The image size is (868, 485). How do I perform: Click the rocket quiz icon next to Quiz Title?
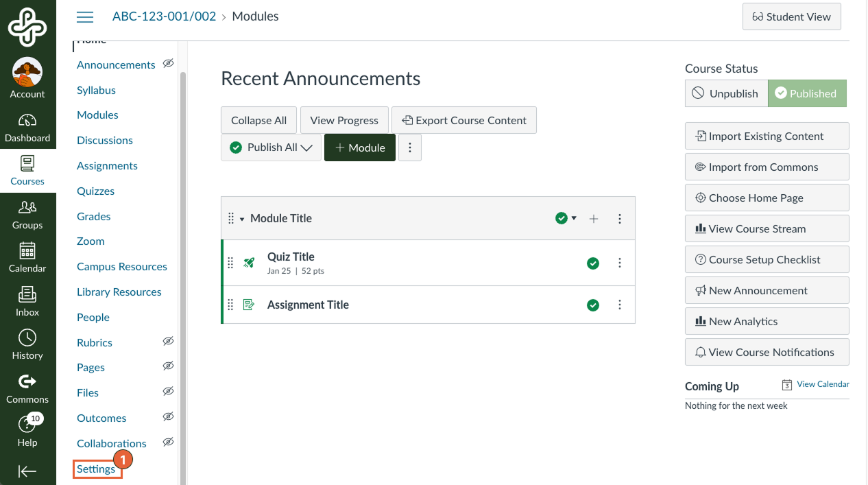coord(248,263)
